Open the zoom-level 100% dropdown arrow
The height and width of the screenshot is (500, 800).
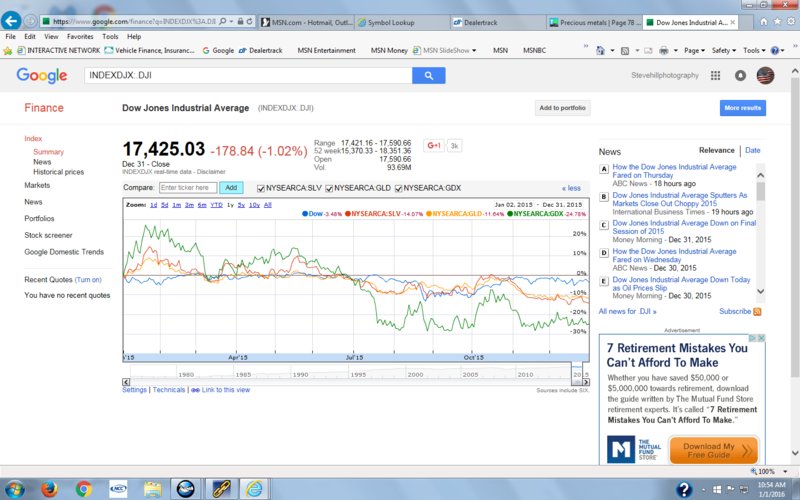786,471
